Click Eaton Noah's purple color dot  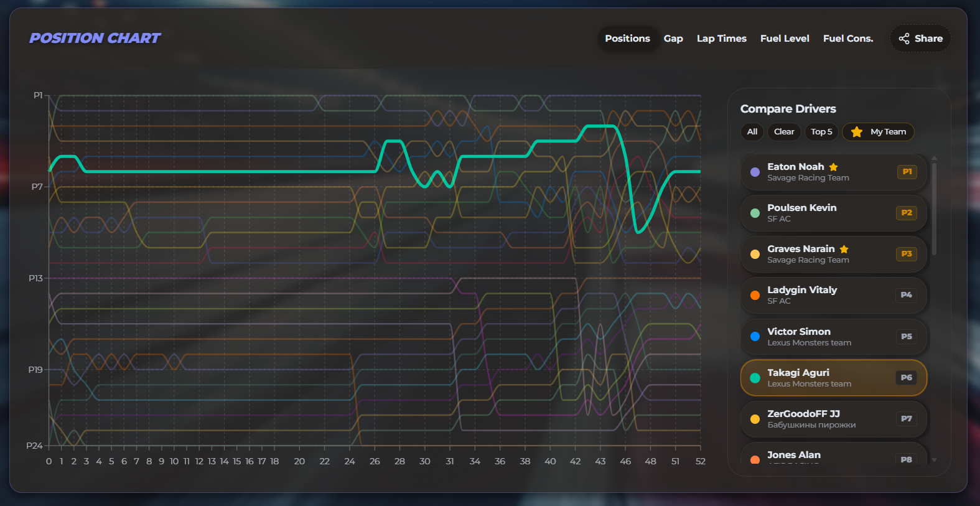coord(755,172)
